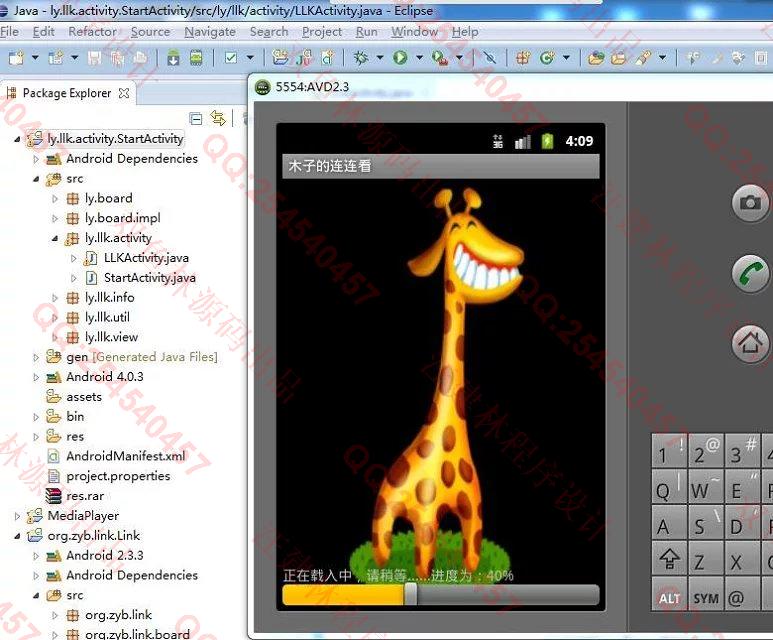The image size is (773, 640).
Task: Select AndroidManifest.xml file
Action: pos(125,456)
